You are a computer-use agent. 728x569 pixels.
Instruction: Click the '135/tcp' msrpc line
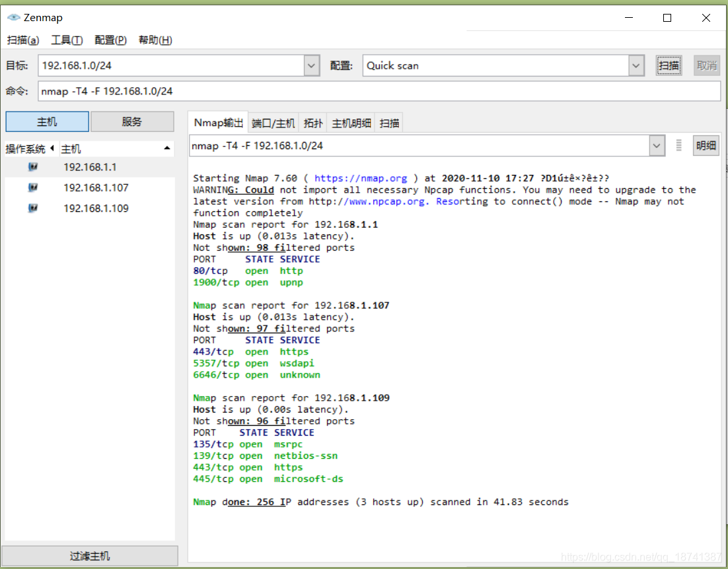[x=248, y=444]
